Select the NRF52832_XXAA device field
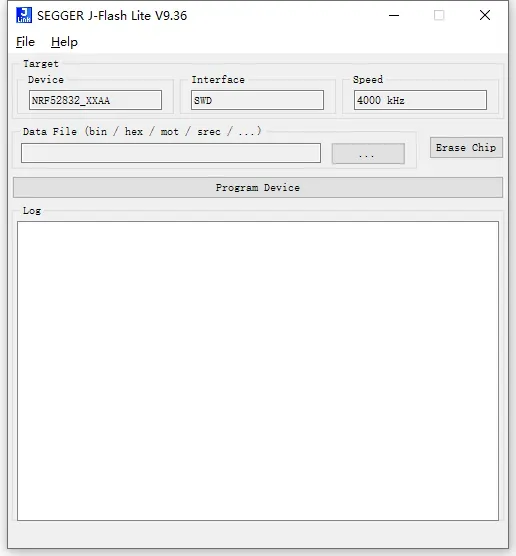Screen dimensions: 516x556 [x=95, y=100]
